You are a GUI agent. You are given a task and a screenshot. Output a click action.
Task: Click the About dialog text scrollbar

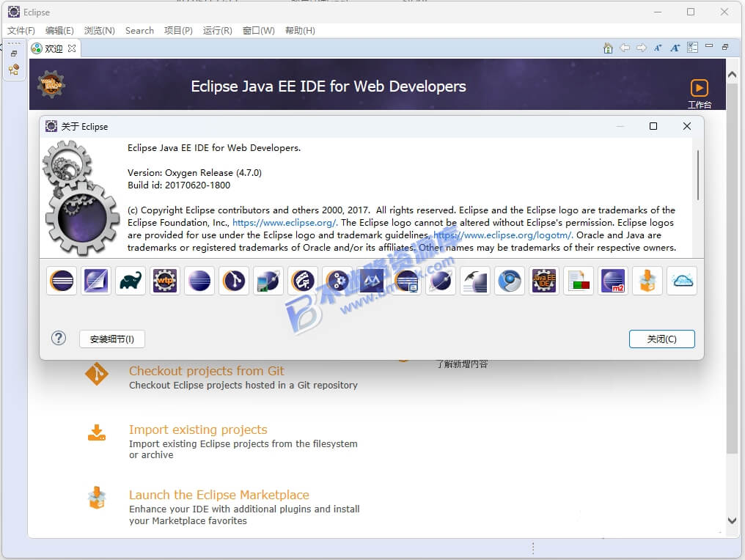tap(698, 174)
